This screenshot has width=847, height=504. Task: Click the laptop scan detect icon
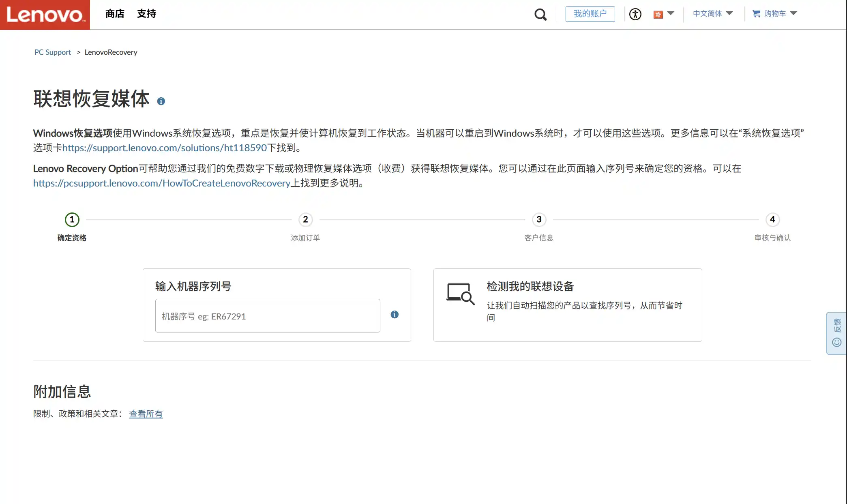[460, 294]
